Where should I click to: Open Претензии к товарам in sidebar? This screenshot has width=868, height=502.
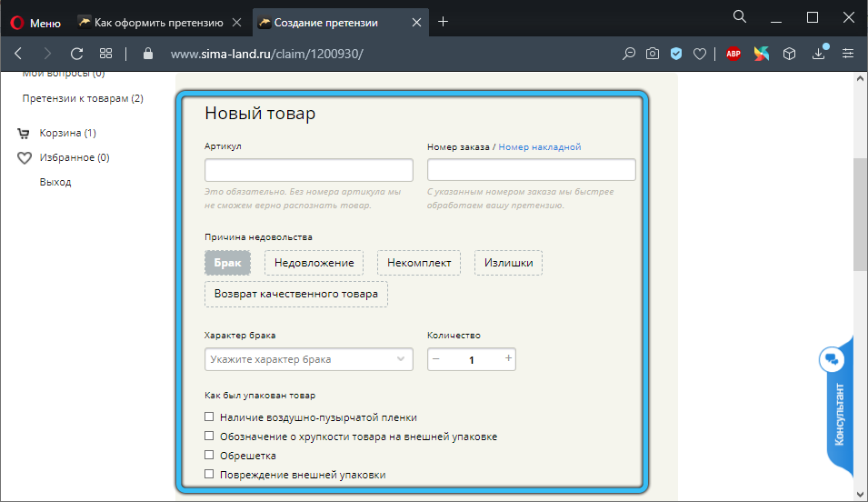pyautogui.click(x=82, y=98)
